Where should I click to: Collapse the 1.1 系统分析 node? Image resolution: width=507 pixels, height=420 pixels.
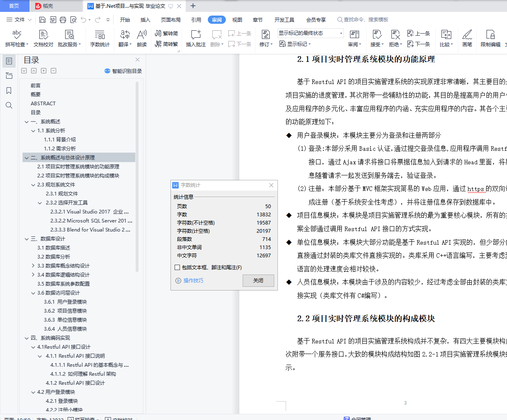33,131
